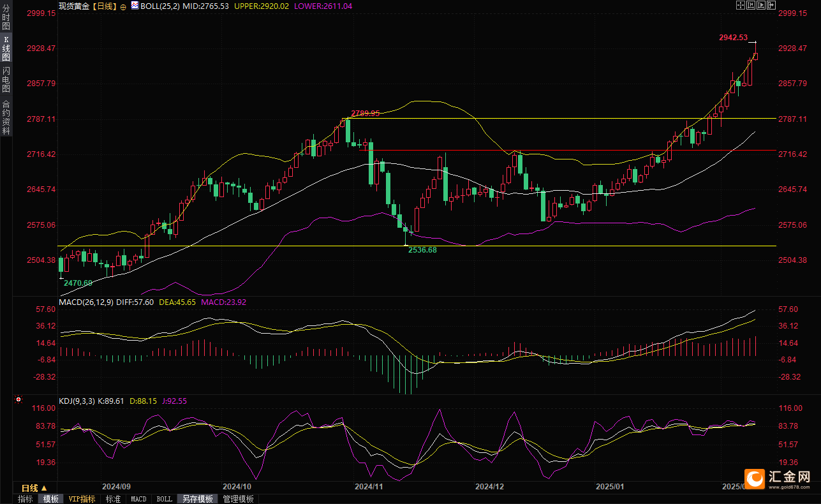This screenshot has height=504, width=821.
Task: Select the 指标 tab at the bottom
Action: point(26,499)
